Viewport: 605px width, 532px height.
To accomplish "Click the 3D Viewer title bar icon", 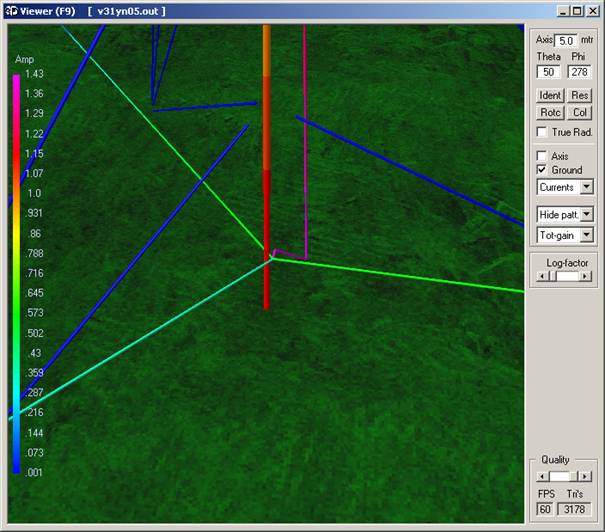I will [10, 11].
